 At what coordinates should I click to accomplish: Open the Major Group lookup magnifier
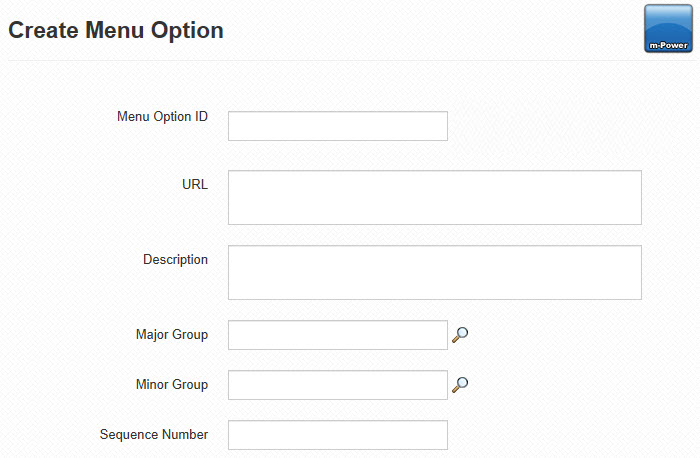click(x=460, y=335)
